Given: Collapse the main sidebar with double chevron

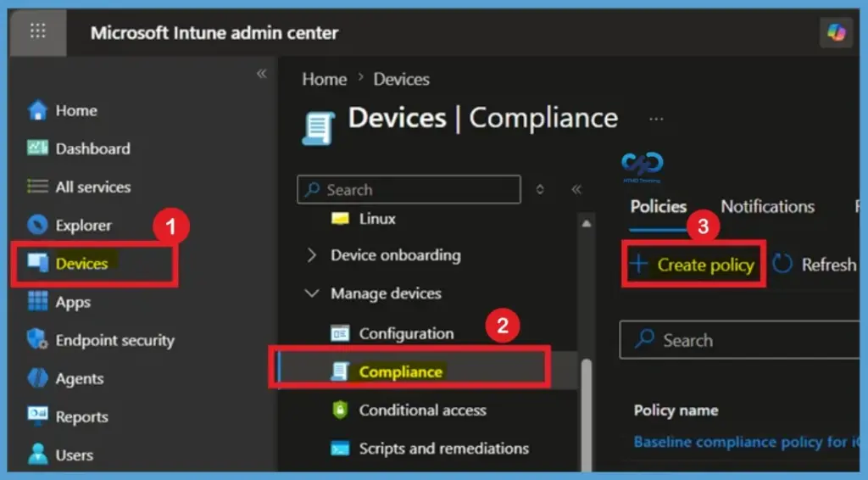Looking at the screenshot, I should [262, 74].
